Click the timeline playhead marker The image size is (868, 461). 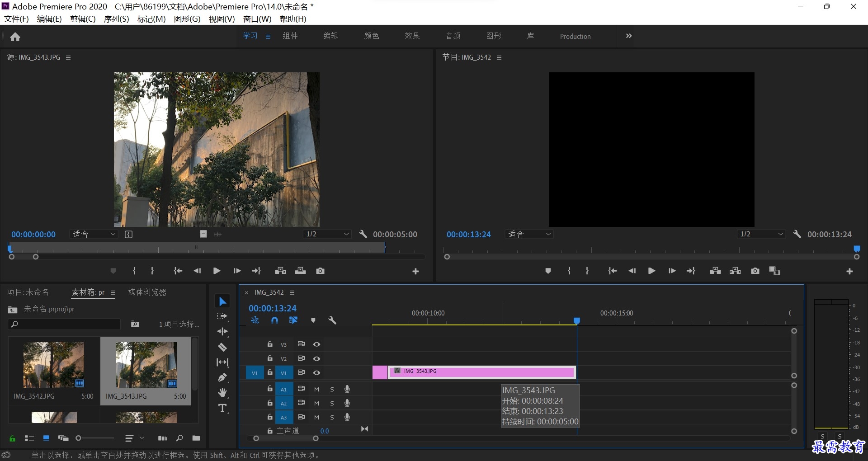[576, 320]
